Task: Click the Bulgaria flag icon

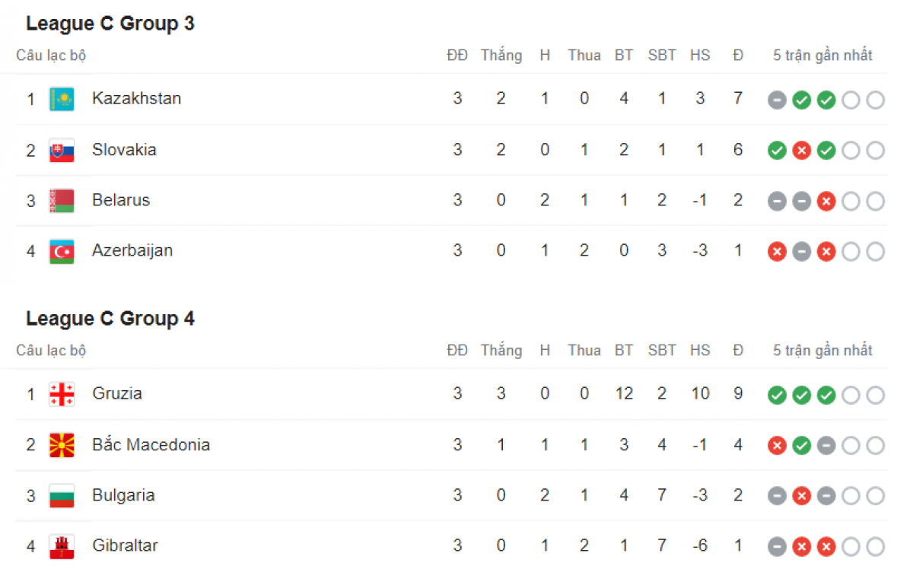Action: (x=62, y=496)
